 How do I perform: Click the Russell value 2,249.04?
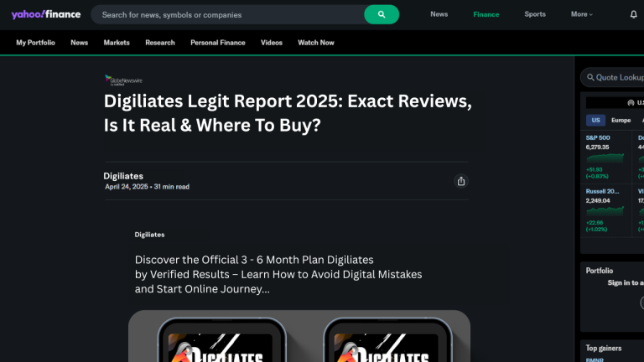click(x=598, y=201)
